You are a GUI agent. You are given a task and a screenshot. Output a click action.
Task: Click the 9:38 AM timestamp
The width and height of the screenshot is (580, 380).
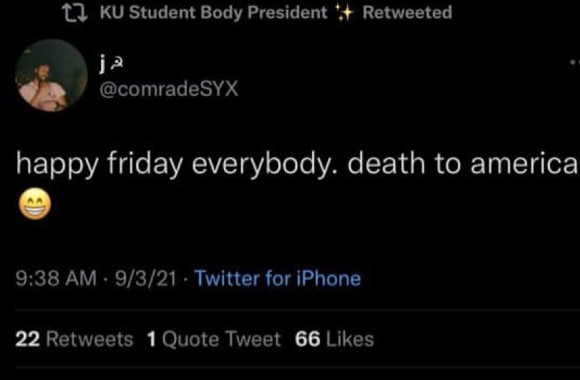click(56, 279)
